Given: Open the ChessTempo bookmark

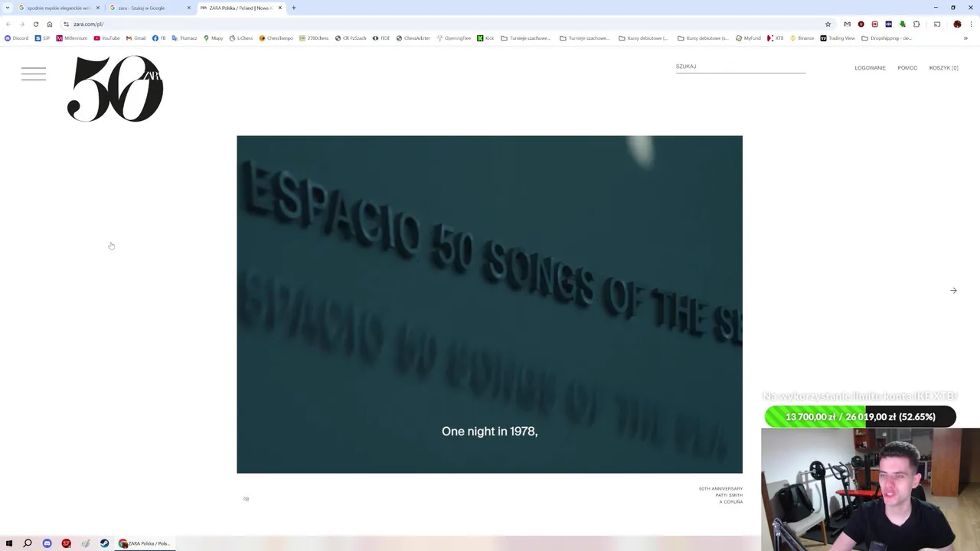Looking at the screenshot, I should (x=276, y=38).
